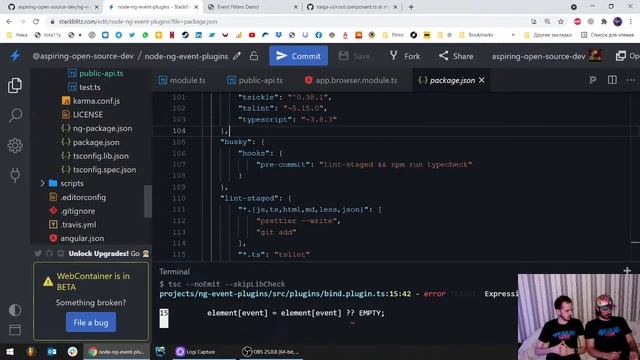The image size is (640, 360).
Task: Add a new terminal with the plus icon
Action: (627, 270)
